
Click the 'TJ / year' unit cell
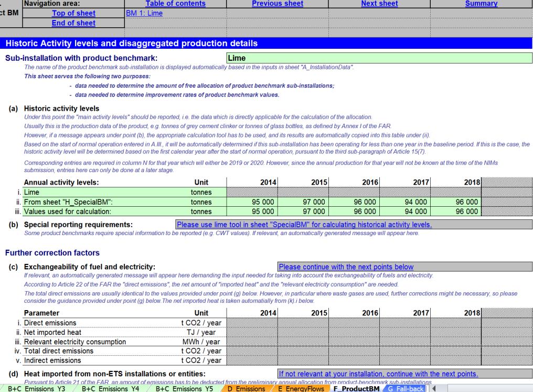[x=201, y=332]
